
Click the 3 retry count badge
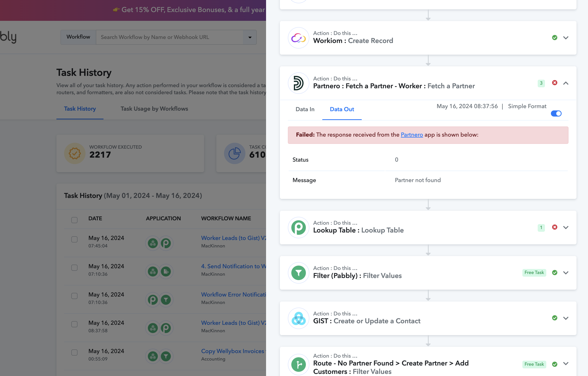tap(541, 83)
